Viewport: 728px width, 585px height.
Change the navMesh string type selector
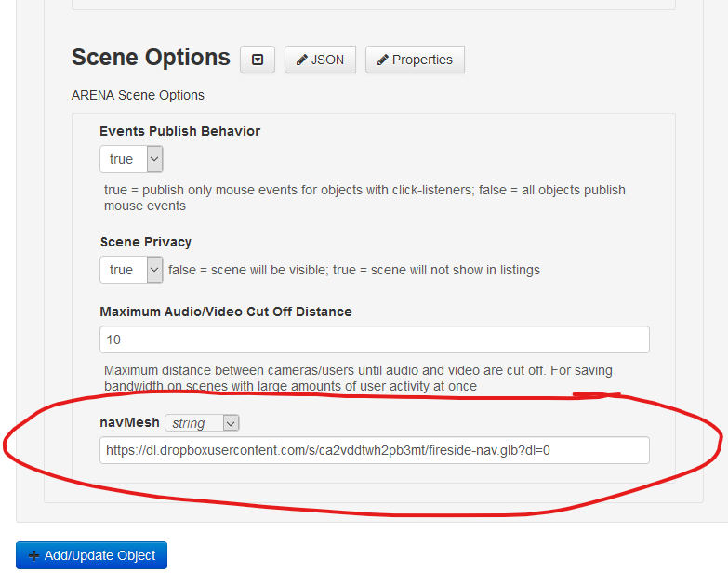tap(202, 423)
